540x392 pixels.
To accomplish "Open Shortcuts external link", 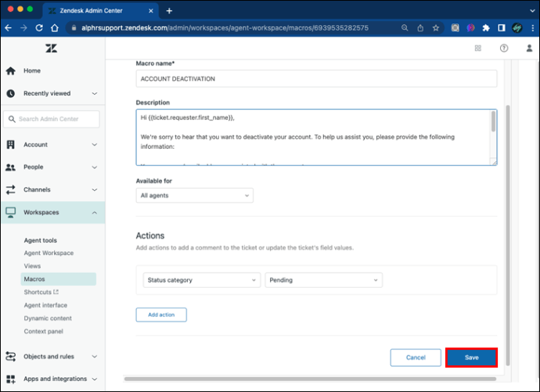I will [x=41, y=292].
